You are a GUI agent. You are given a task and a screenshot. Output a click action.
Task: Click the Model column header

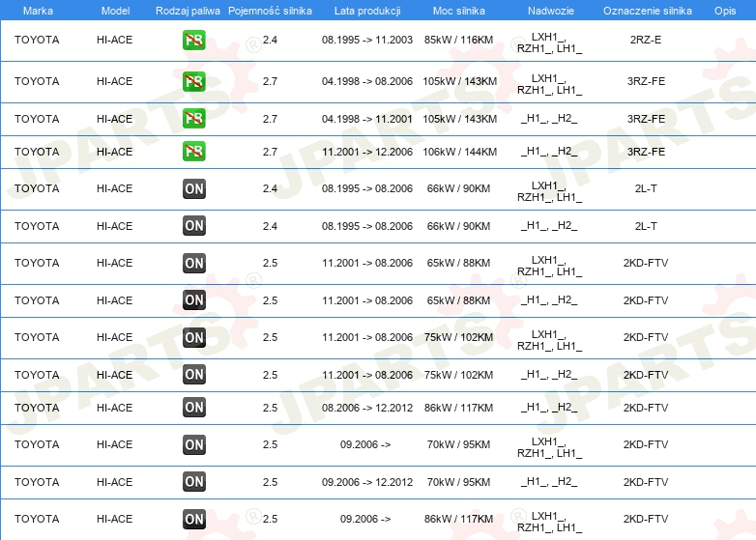click(x=115, y=11)
